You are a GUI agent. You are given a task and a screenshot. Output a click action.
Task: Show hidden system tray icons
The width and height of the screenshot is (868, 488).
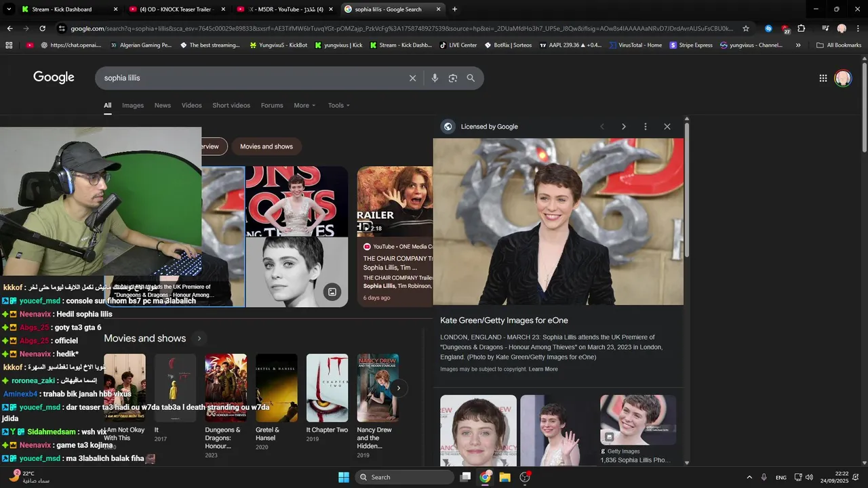coord(749,477)
